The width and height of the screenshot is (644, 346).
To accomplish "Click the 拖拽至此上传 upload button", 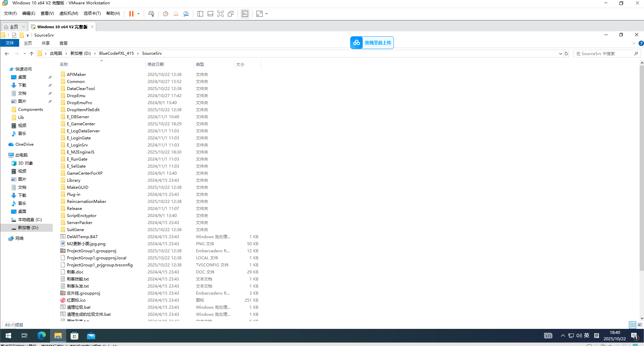I will coord(372,43).
